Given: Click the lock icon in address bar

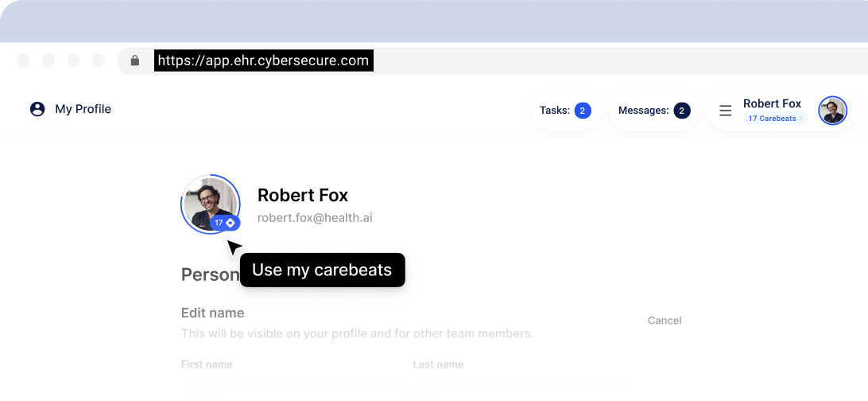Looking at the screenshot, I should point(135,60).
